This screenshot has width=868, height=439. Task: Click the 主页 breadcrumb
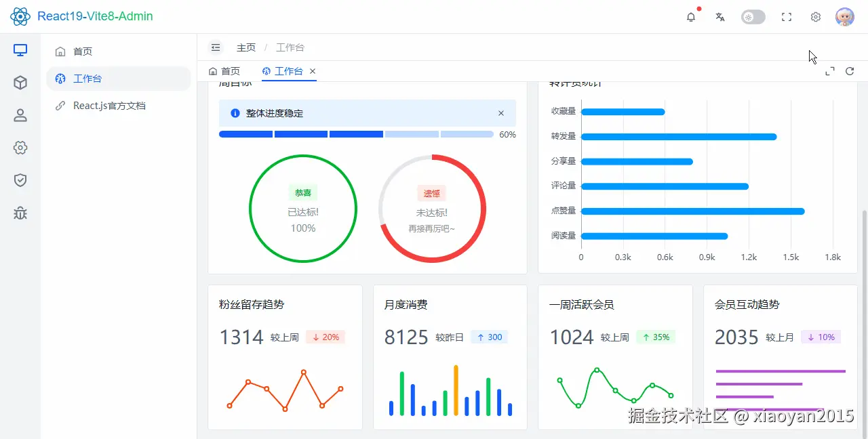pyautogui.click(x=246, y=47)
